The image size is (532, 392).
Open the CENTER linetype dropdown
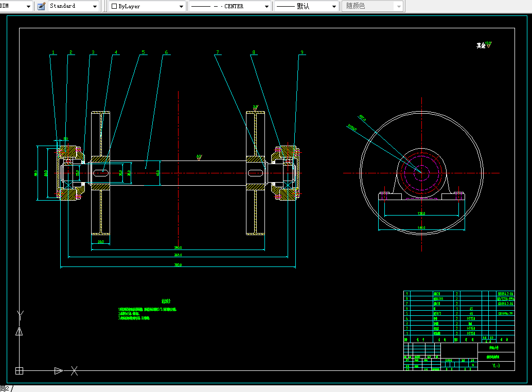point(267,6)
